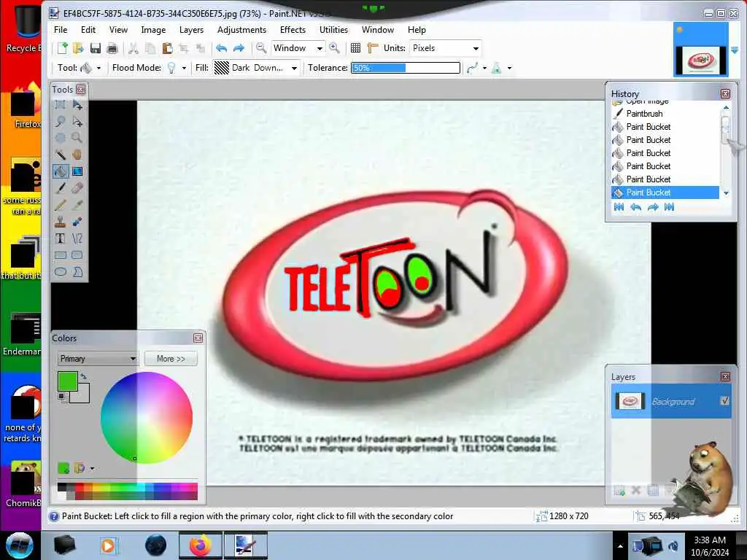Adjust the Tolerance 50% slider bar
Viewport: 747px width, 560px height.
point(406,68)
